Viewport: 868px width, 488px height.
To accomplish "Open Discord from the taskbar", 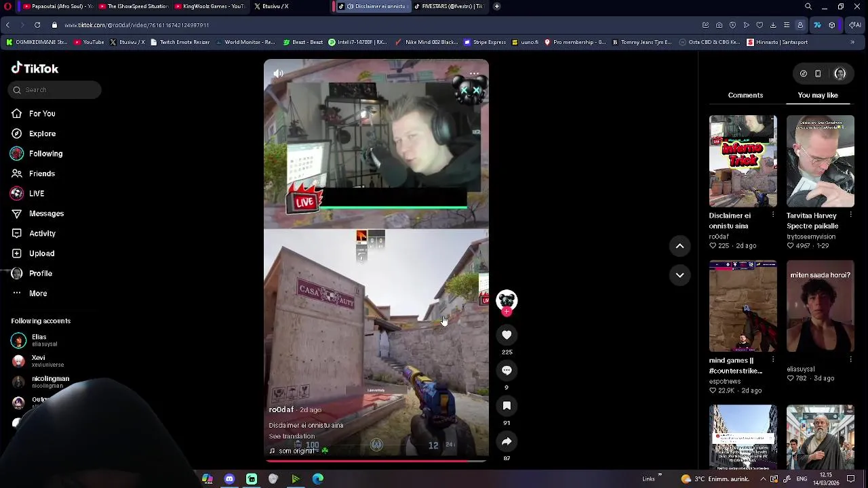I will [229, 479].
